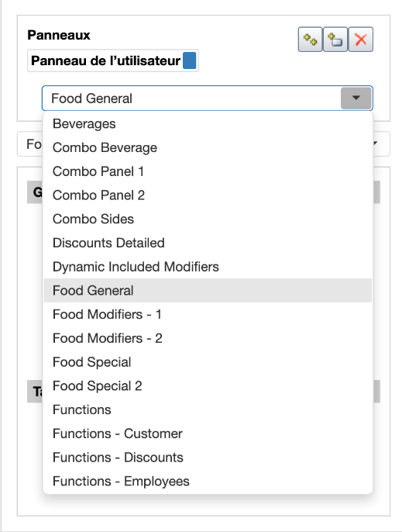Choose Dynamic Included Modifiers
Screen dimensions: 402x532
(x=208, y=267)
